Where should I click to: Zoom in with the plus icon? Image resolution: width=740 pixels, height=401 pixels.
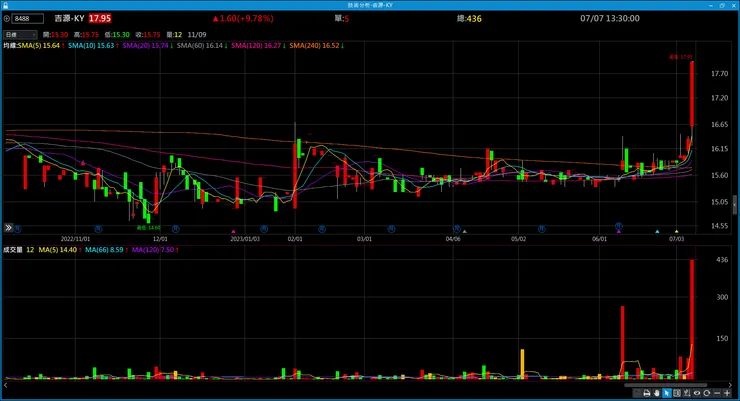[727, 393]
